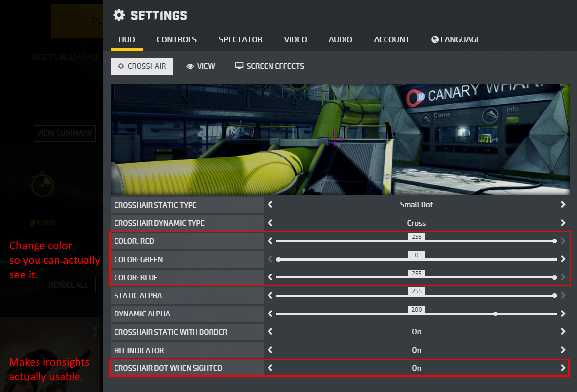
Task: Click the crosshair icon on Crosshair subtab
Action: [121, 66]
